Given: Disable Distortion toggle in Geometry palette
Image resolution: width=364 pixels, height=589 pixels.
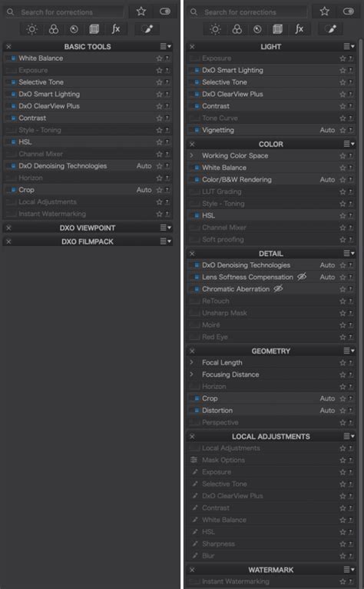Looking at the screenshot, I should tap(194, 411).
